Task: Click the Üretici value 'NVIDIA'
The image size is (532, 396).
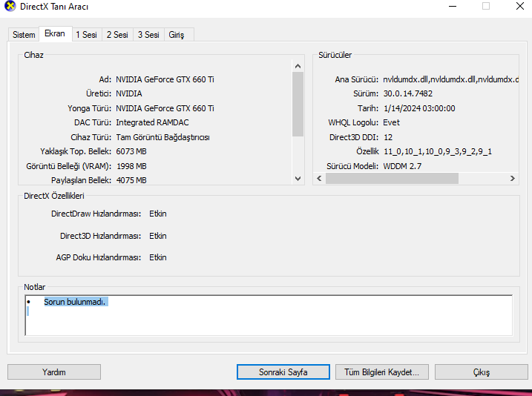Action: pos(129,93)
